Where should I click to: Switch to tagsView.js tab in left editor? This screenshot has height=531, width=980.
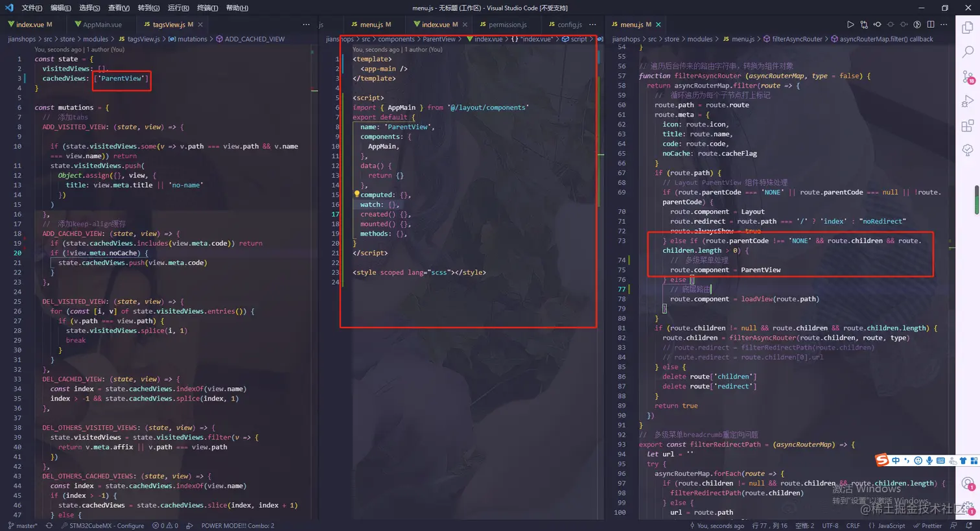(x=169, y=25)
